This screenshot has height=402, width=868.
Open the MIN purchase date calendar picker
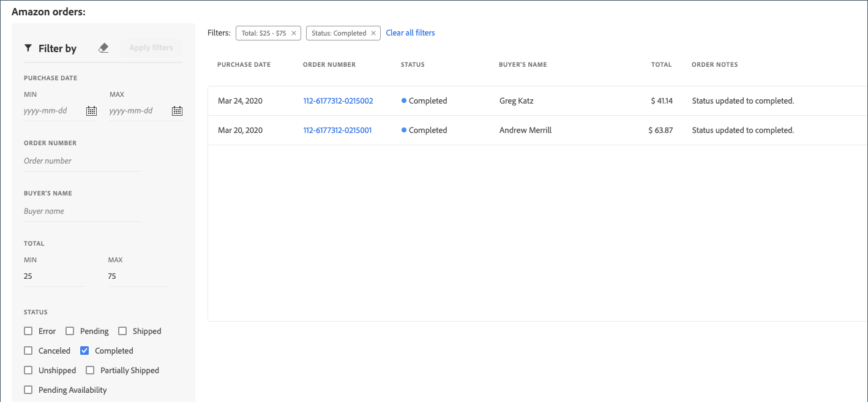pos(91,110)
